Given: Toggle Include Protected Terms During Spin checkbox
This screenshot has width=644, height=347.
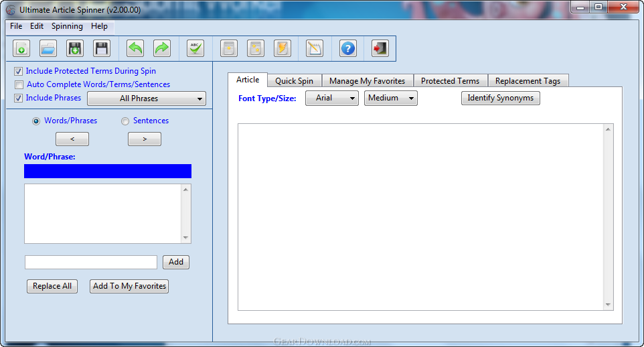Looking at the screenshot, I should [x=19, y=71].
